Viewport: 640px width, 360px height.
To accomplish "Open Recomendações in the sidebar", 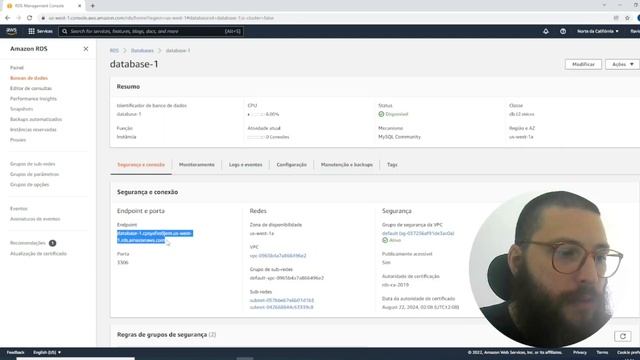I will (28, 243).
